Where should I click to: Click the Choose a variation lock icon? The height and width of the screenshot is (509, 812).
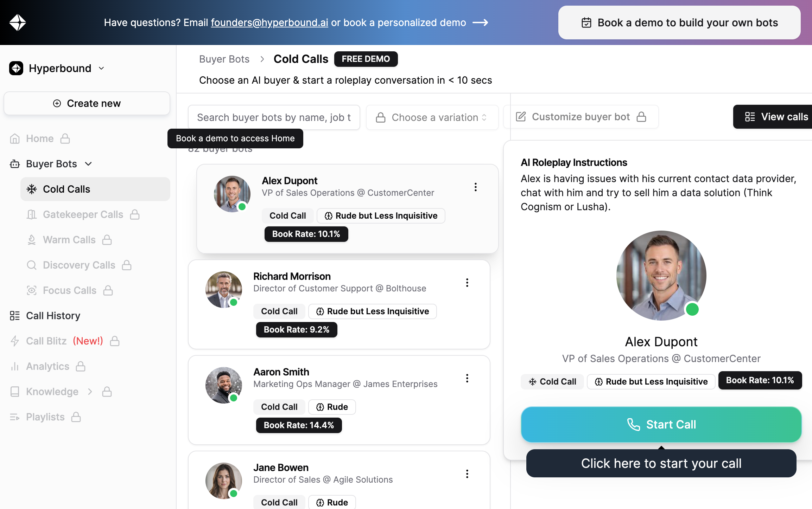click(380, 116)
